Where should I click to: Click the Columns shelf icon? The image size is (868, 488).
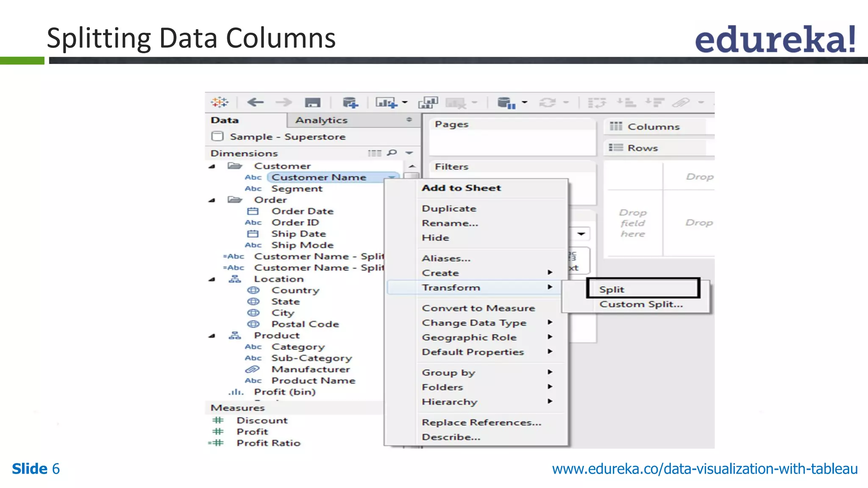(x=616, y=126)
